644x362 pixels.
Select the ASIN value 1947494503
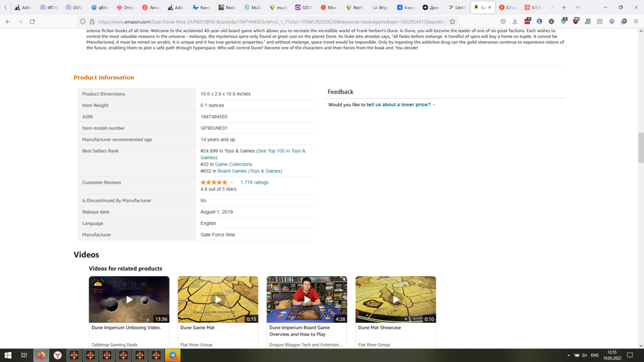click(x=214, y=116)
